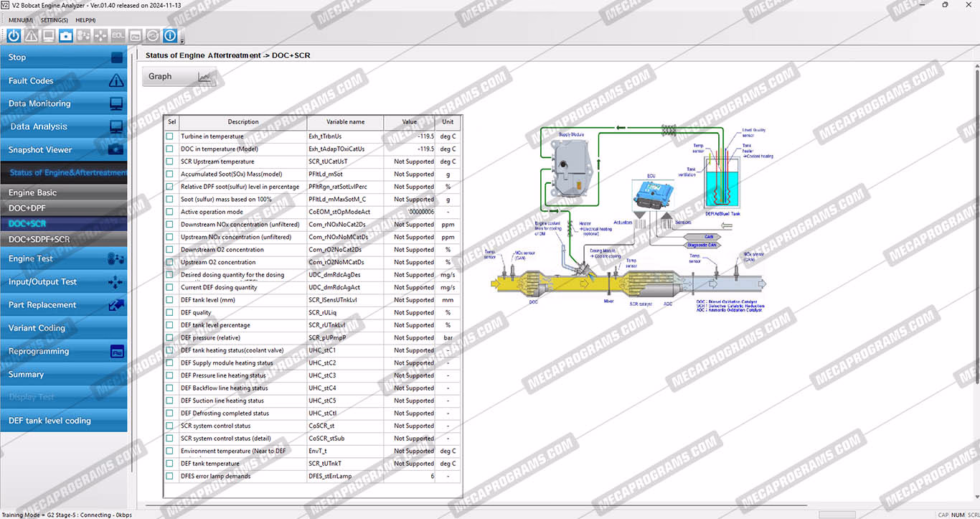Click the Data Monitoring monitor icon
Viewport: 980px width, 519px height.
[x=116, y=104]
